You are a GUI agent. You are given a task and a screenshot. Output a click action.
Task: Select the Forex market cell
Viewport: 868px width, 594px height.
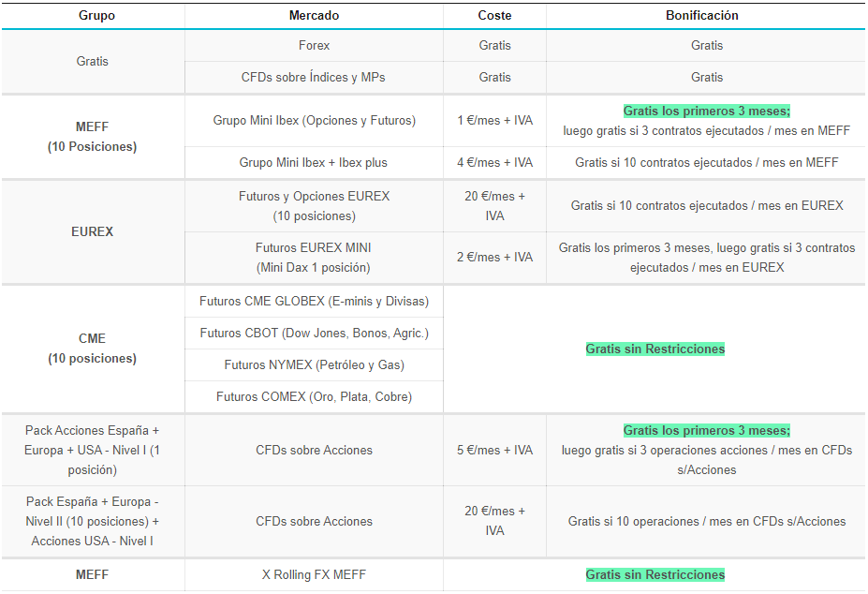tap(314, 45)
